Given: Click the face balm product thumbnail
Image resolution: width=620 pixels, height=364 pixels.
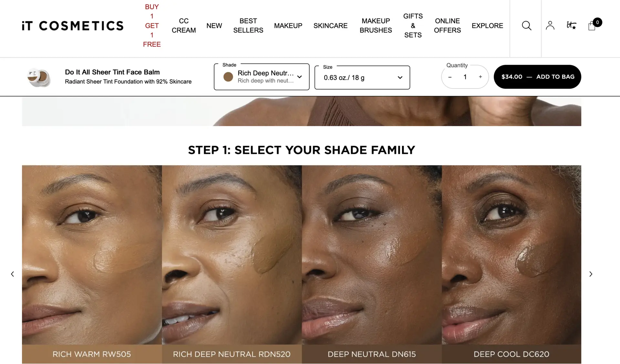Looking at the screenshot, I should 39,77.
